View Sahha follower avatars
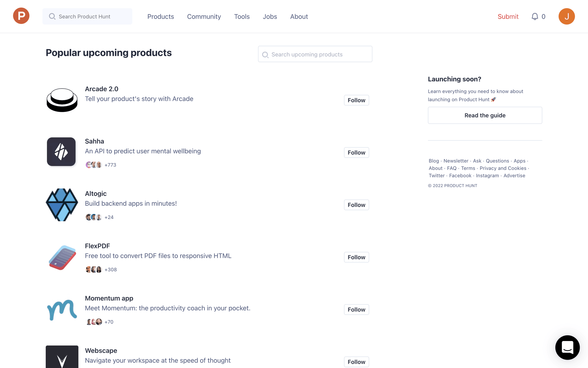588x368 pixels. coord(94,165)
